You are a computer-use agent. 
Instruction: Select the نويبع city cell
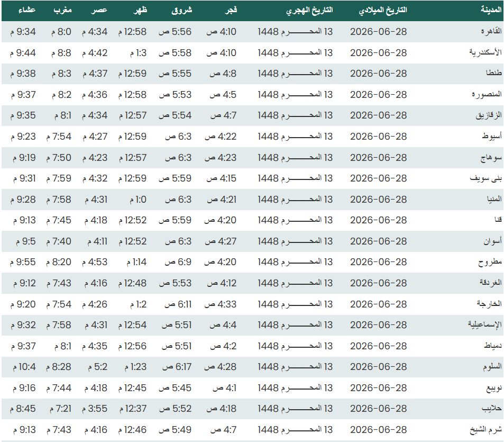[x=494, y=388]
